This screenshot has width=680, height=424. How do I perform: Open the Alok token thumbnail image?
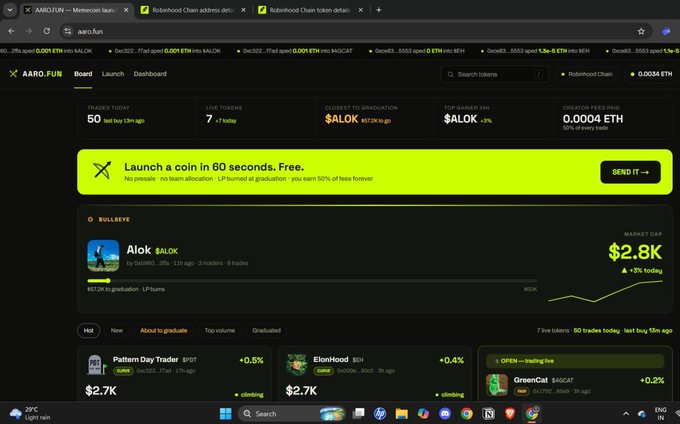pos(103,256)
